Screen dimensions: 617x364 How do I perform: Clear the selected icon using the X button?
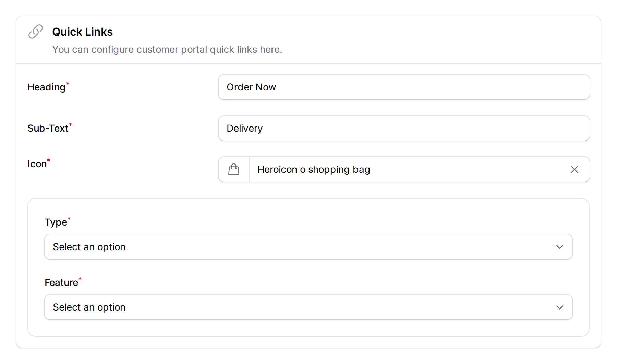[574, 169]
